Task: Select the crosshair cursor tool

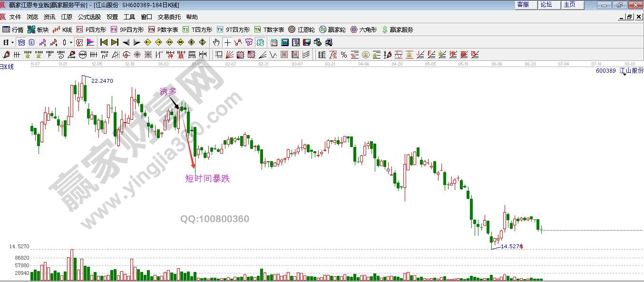Action: (x=228, y=42)
